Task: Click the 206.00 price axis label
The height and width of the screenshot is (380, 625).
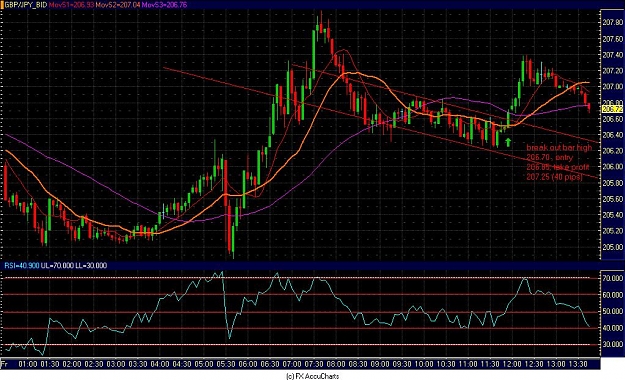Action: click(613, 167)
